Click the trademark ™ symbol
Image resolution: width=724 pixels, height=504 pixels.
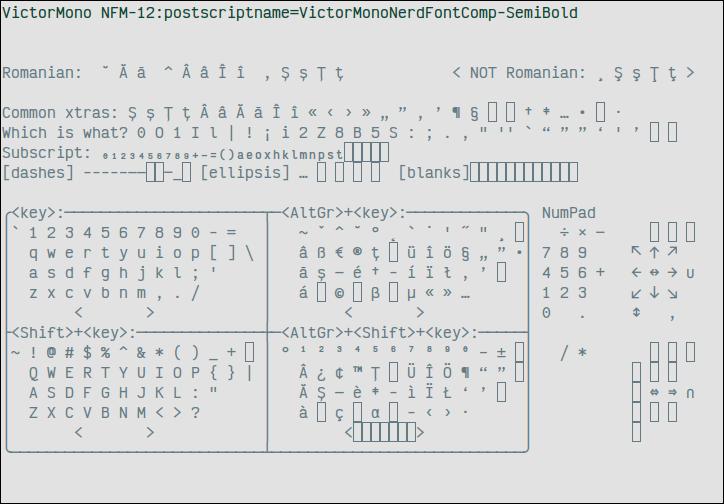(x=357, y=372)
